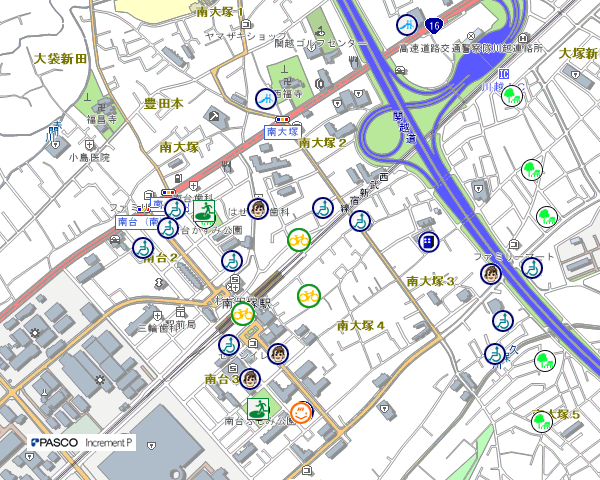Viewport: 600px width, 480px height.
Task: Open the child face icon beside はせ歯科
Action: tap(258, 209)
